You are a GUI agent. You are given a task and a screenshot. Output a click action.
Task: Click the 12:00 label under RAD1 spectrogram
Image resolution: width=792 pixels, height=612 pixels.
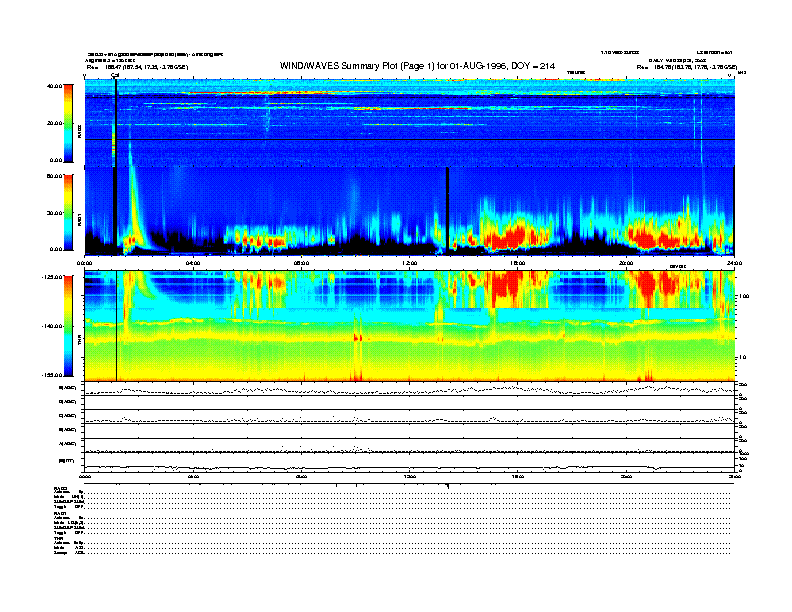(409, 263)
